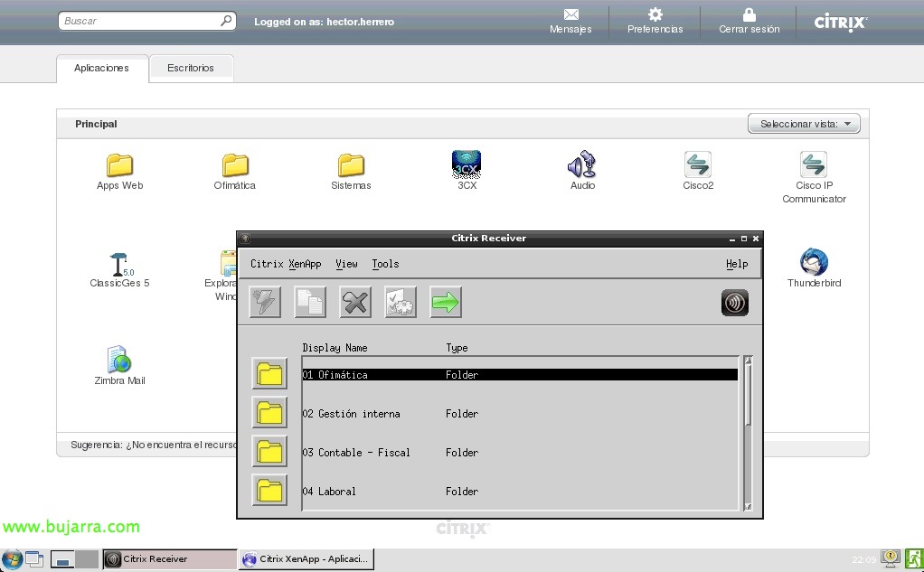Click folder icon beside 01 Ofimática
Screen dimensions: 924x572
click(x=269, y=373)
